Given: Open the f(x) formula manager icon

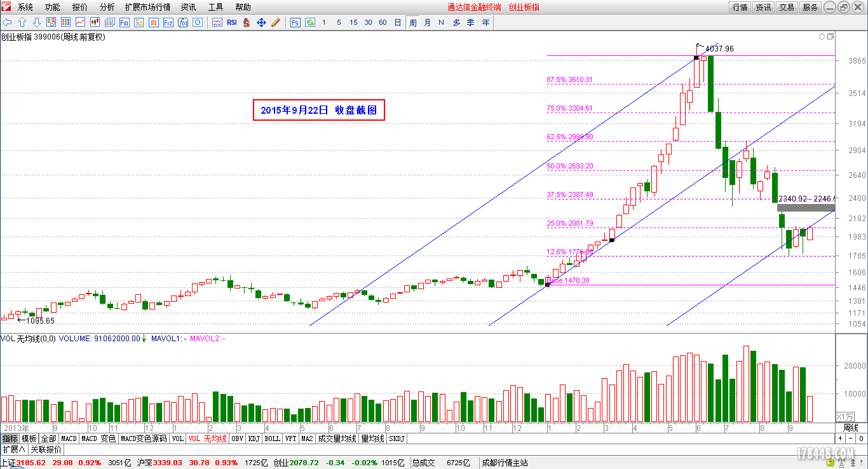Looking at the screenshot, I should pos(183,22).
